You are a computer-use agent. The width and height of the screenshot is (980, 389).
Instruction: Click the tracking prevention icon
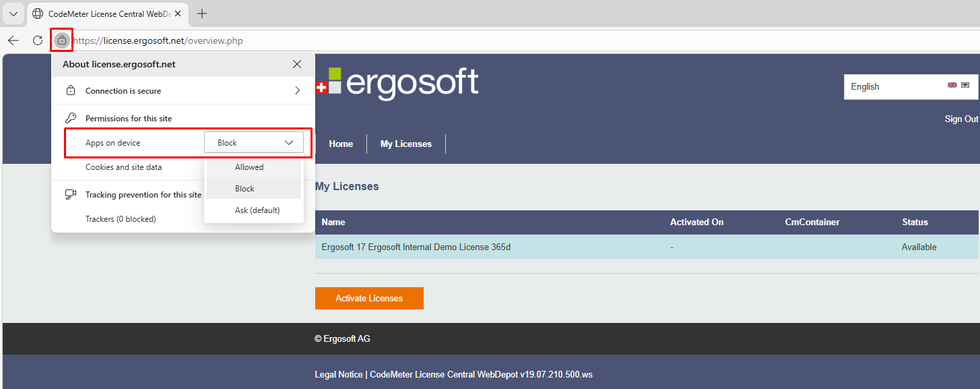tap(71, 194)
